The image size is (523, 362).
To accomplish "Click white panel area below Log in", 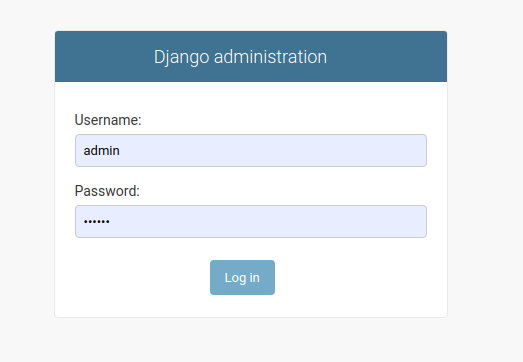I will click(251, 306).
